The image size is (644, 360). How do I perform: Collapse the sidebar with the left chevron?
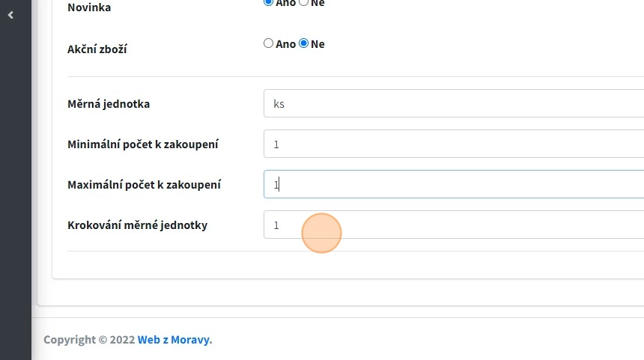[10, 15]
